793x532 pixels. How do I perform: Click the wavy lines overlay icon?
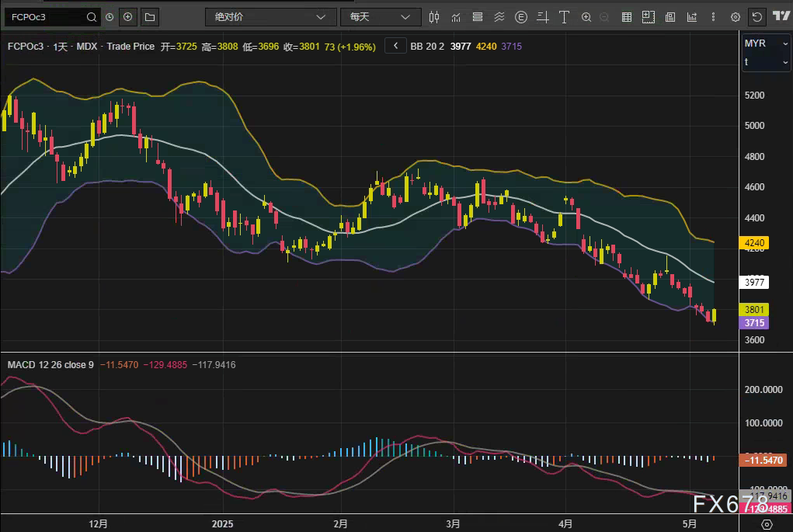coord(499,16)
